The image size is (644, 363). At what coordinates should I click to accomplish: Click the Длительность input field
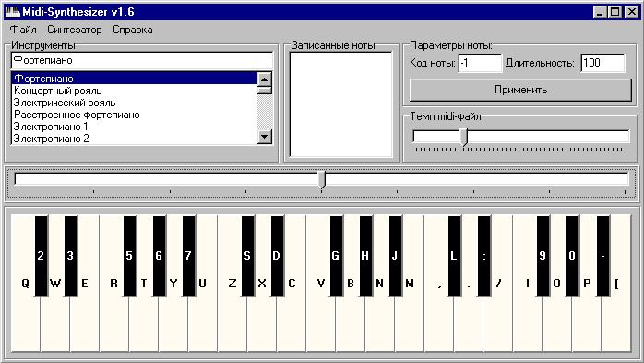[x=602, y=63]
